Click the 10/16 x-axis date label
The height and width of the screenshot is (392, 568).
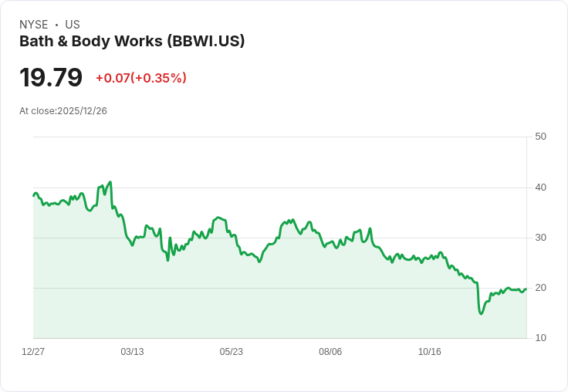[x=430, y=351]
